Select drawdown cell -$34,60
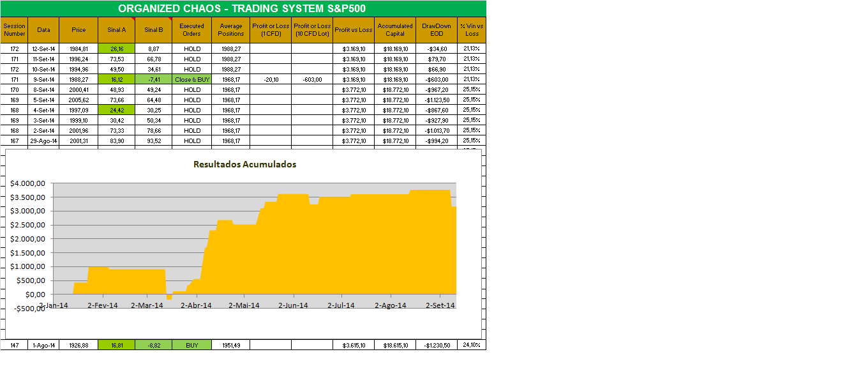The width and height of the screenshot is (868, 391). point(437,49)
